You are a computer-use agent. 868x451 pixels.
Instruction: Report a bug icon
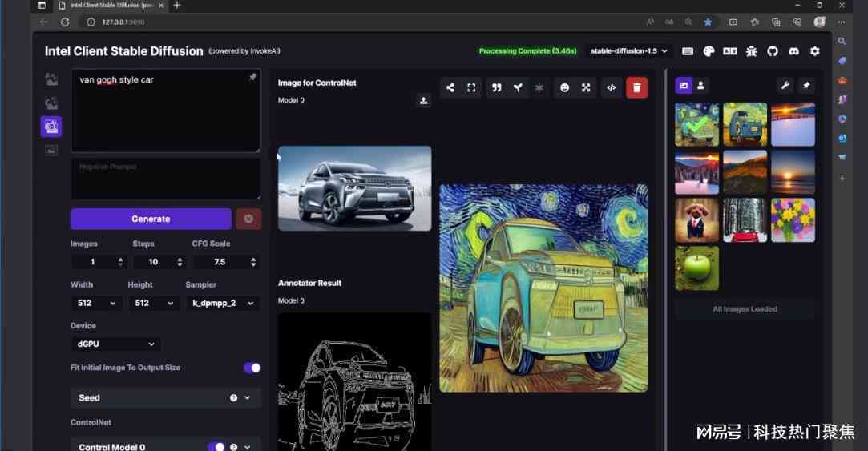pos(751,51)
